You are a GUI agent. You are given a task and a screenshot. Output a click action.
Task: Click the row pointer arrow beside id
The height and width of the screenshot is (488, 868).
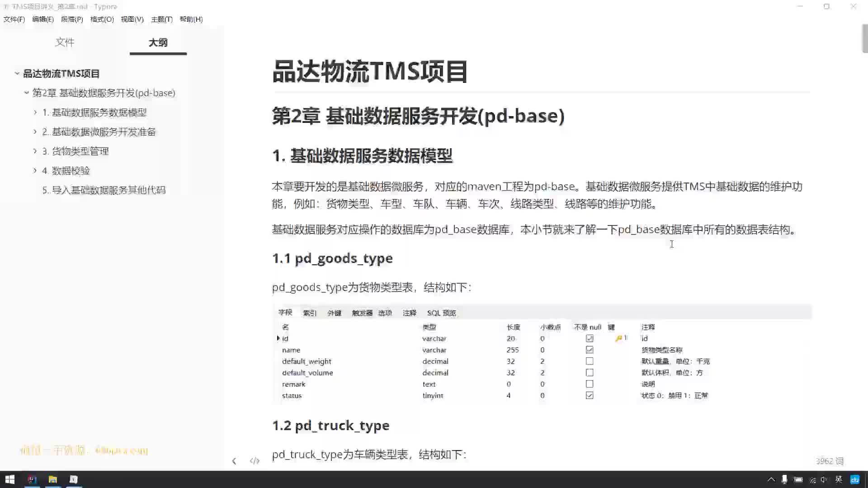278,338
